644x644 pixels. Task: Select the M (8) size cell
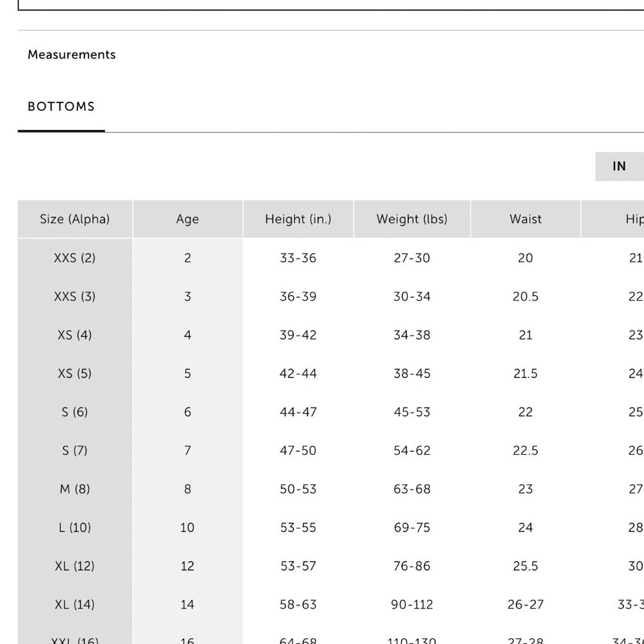coord(75,489)
